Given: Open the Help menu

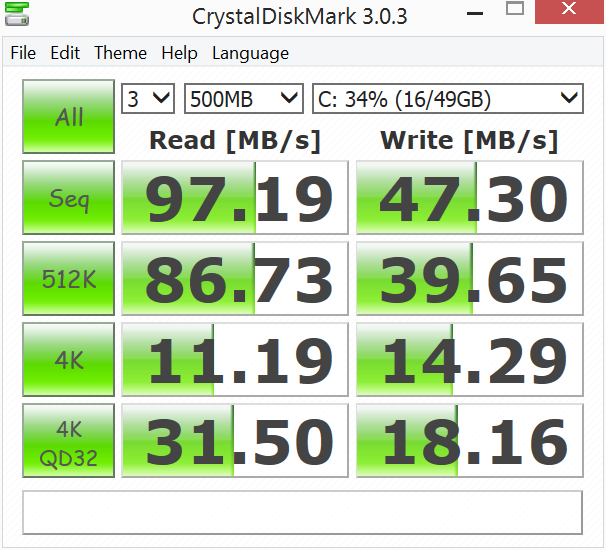Looking at the screenshot, I should (x=179, y=53).
